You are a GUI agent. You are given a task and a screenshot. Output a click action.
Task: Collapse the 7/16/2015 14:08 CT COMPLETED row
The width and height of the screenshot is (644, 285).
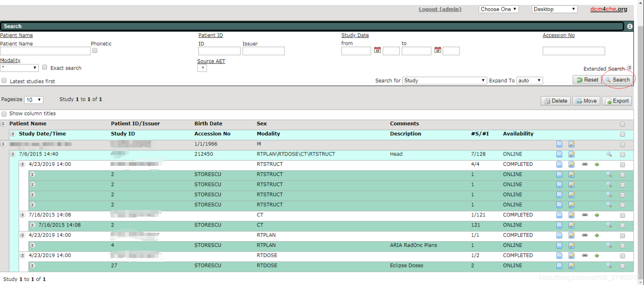click(23, 215)
